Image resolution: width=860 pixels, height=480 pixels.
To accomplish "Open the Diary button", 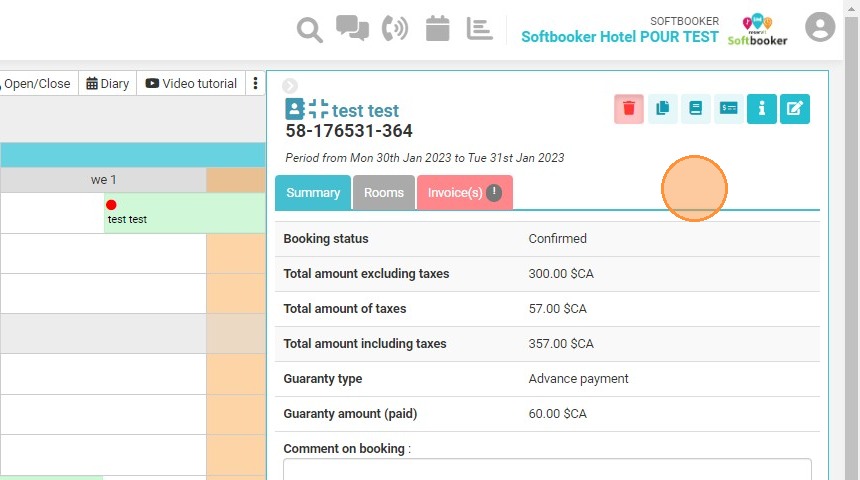I will (108, 83).
